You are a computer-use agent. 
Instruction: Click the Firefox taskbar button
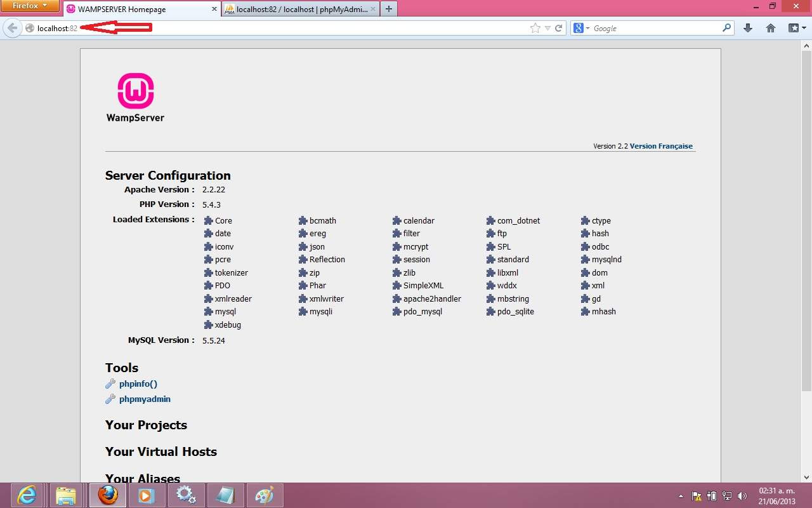click(107, 495)
